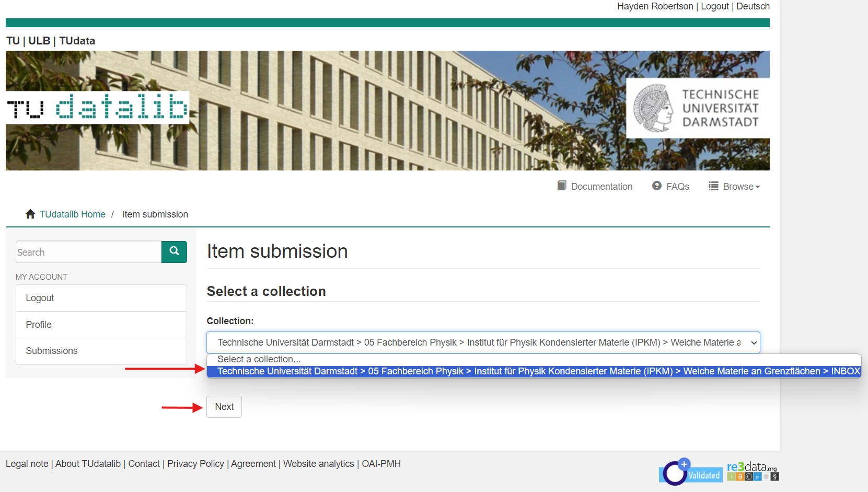Expand the Browse dropdown menu

click(741, 187)
